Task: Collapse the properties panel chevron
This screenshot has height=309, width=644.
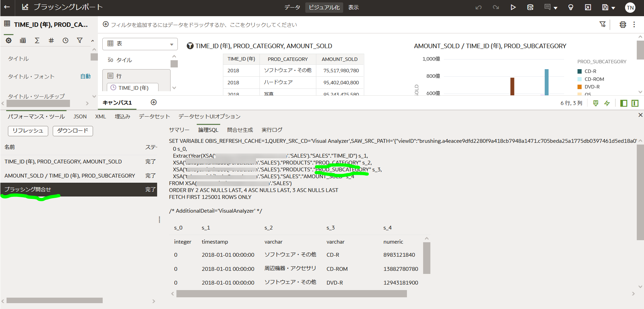Action: (92, 41)
